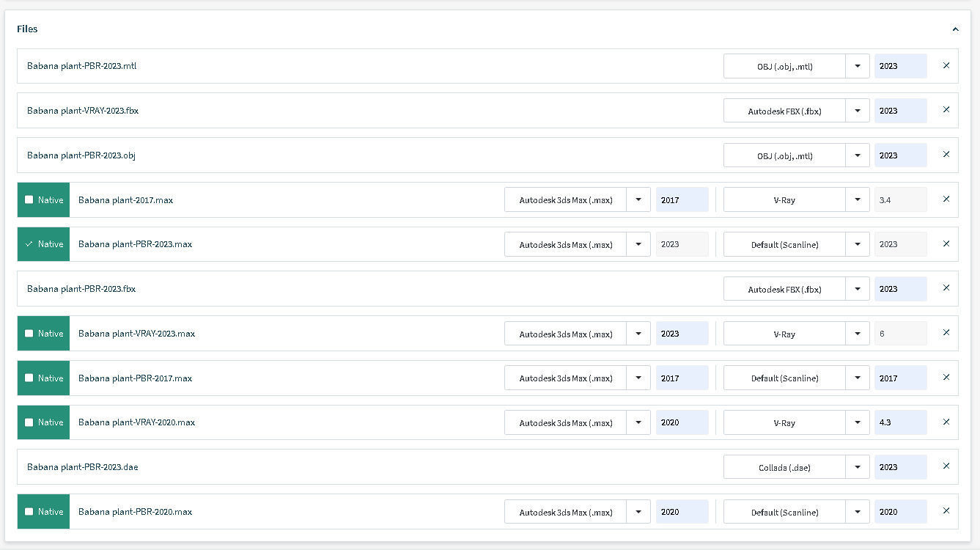Check Native box for Babana plant-VRAY-2023.max
Image resolution: width=980 pixels, height=550 pixels.
coord(29,334)
